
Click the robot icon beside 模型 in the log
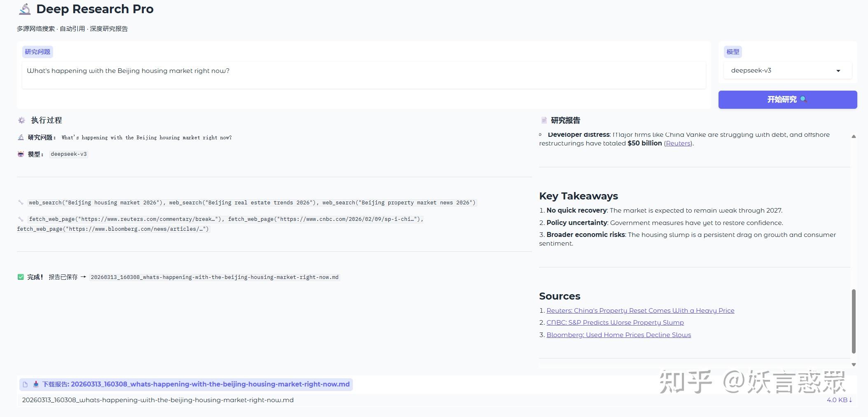pos(21,154)
